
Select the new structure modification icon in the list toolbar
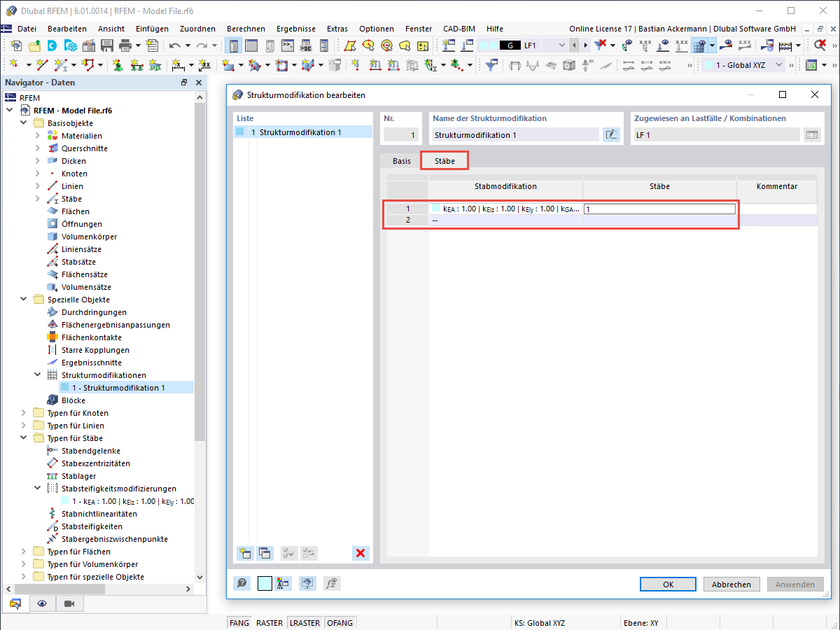[x=244, y=553]
